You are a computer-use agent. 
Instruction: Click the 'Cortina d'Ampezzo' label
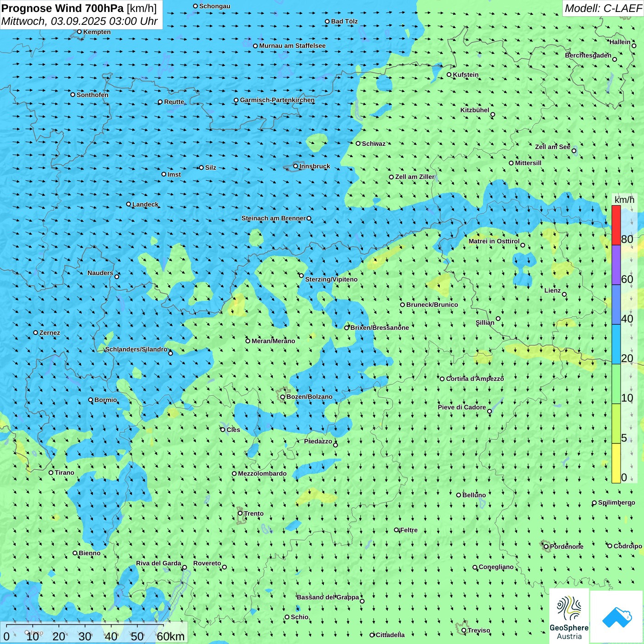[475, 379]
